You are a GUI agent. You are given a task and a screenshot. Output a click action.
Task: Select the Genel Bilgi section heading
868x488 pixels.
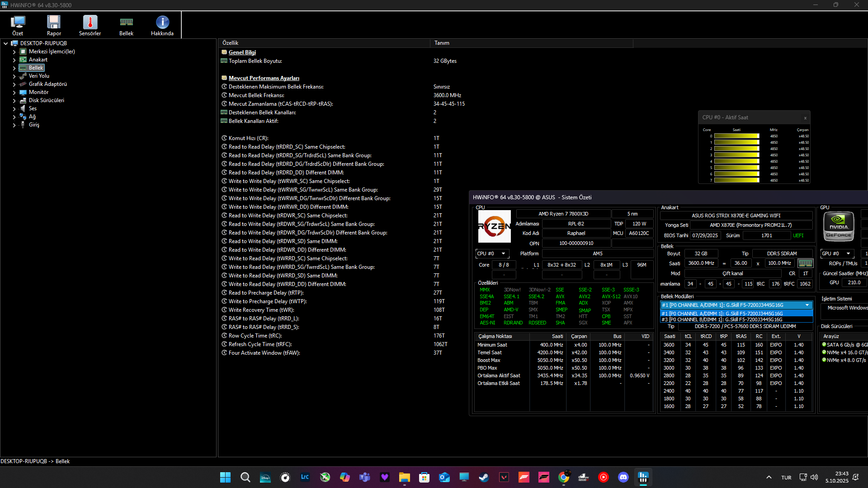[x=242, y=52]
